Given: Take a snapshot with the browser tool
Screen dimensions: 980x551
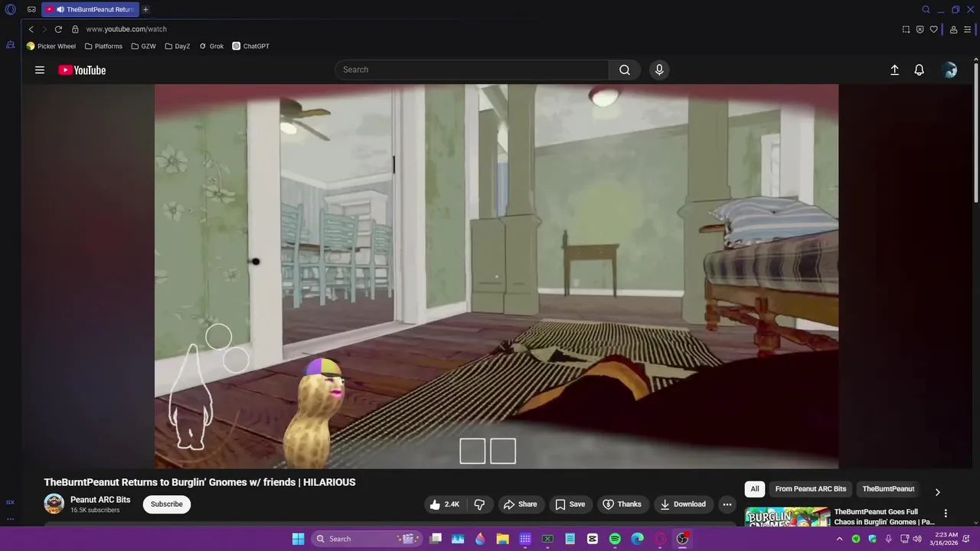Looking at the screenshot, I should [x=906, y=29].
